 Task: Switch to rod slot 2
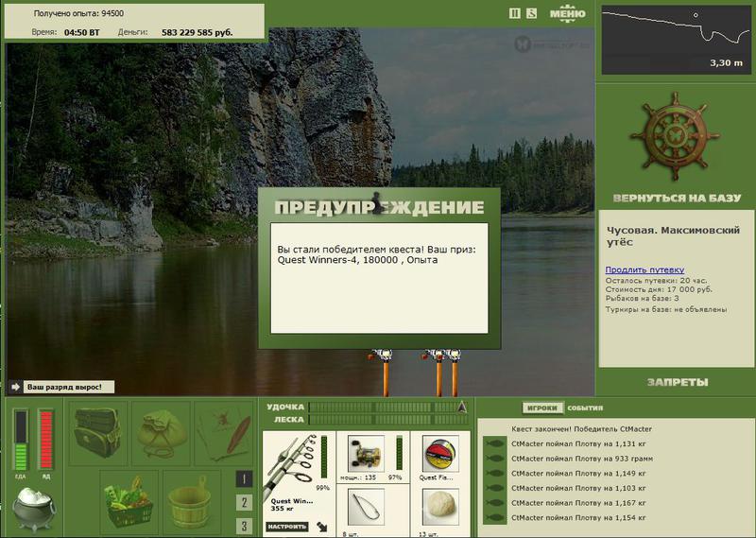pyautogui.click(x=244, y=502)
